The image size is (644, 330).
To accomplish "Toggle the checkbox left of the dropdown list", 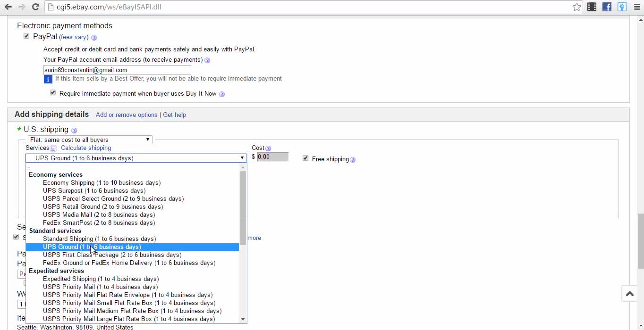I will (16, 237).
